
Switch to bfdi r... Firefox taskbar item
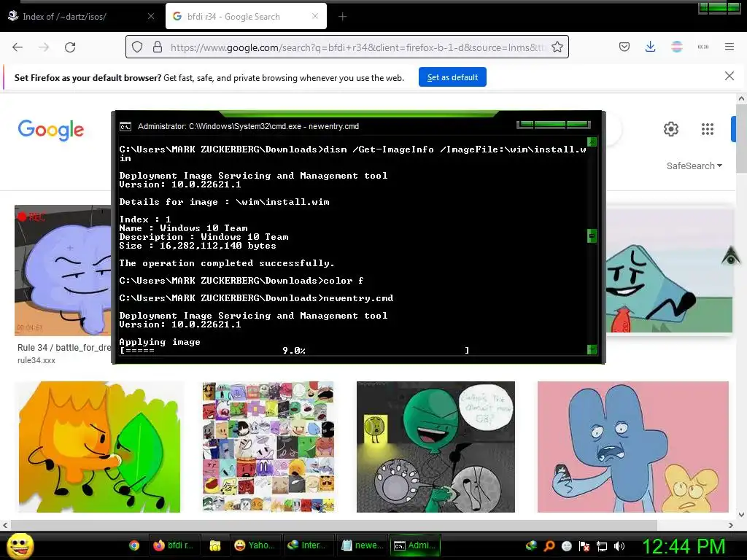click(x=174, y=545)
